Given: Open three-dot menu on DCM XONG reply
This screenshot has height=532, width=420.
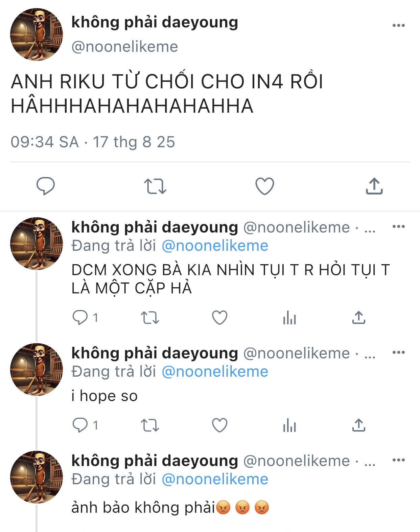Looking at the screenshot, I should click(x=399, y=226).
